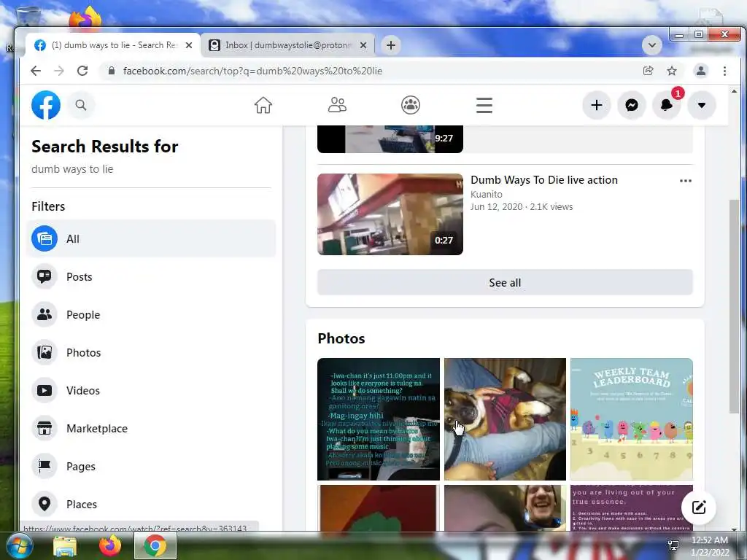Go back in browser

[x=36, y=71]
